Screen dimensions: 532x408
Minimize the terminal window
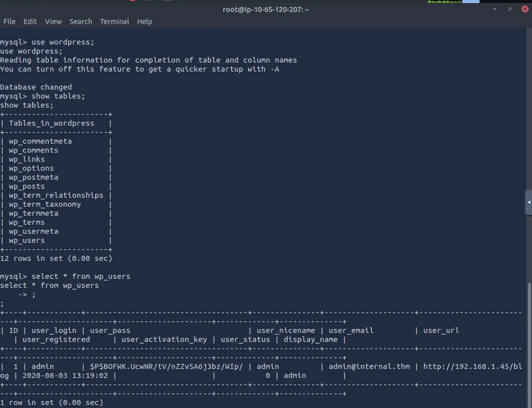point(495,9)
